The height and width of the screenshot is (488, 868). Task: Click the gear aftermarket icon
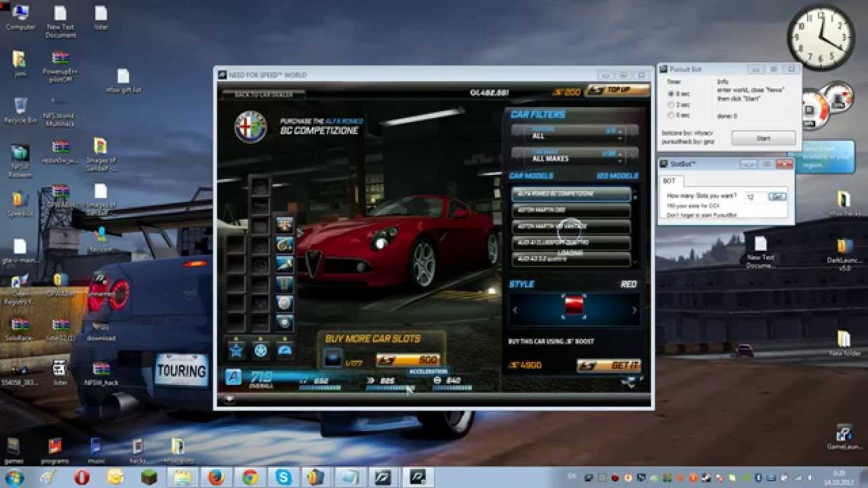260,350
